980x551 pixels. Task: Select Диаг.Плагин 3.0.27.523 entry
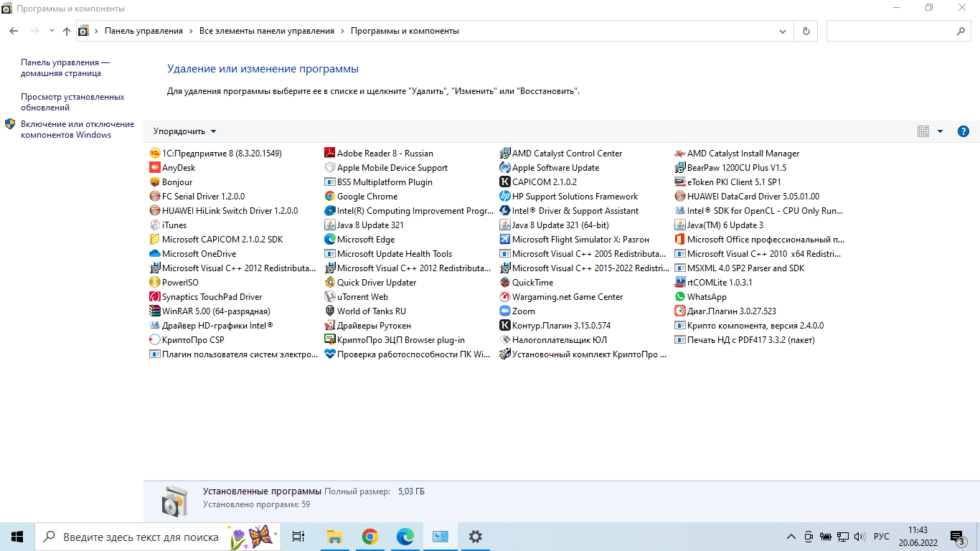(725, 311)
